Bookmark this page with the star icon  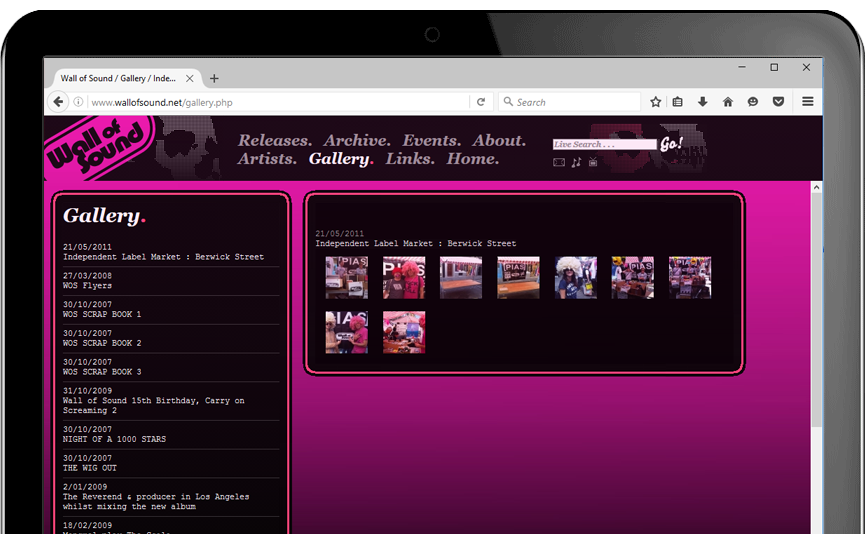pyautogui.click(x=656, y=102)
